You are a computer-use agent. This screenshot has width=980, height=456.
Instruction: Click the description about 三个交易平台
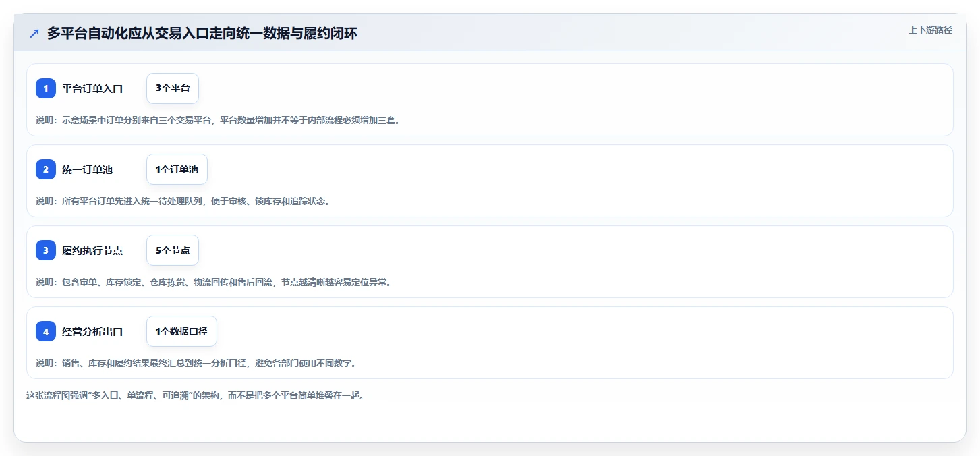218,120
